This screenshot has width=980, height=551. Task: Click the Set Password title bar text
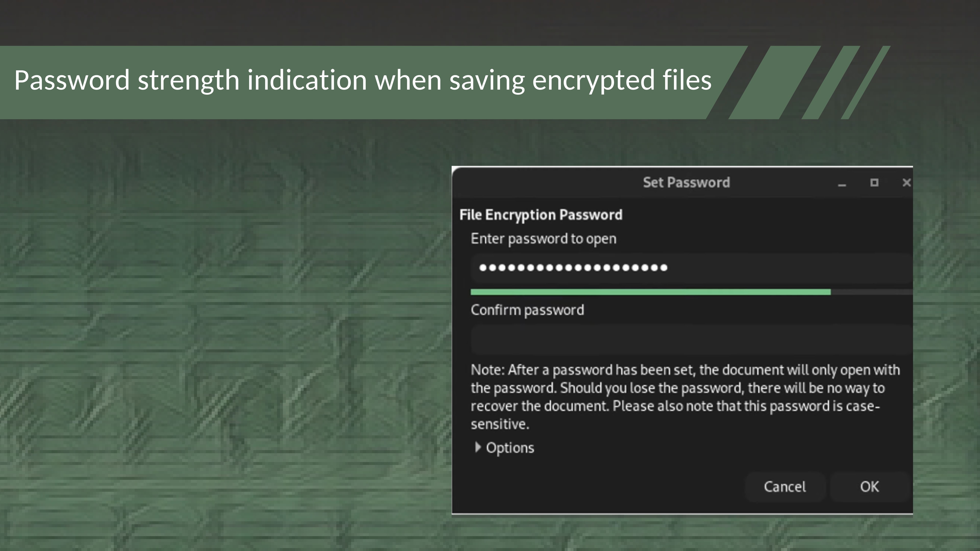[x=686, y=183]
